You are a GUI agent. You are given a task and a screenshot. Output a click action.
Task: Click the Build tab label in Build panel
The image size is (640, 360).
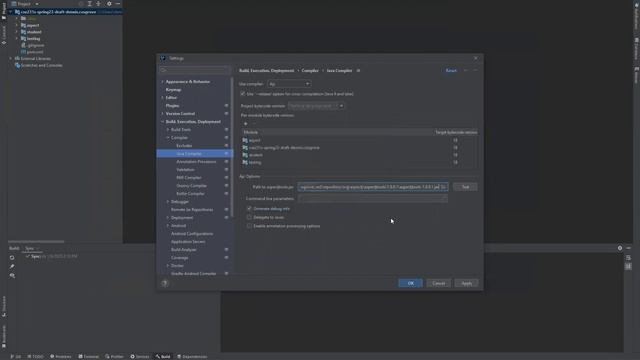(14, 248)
